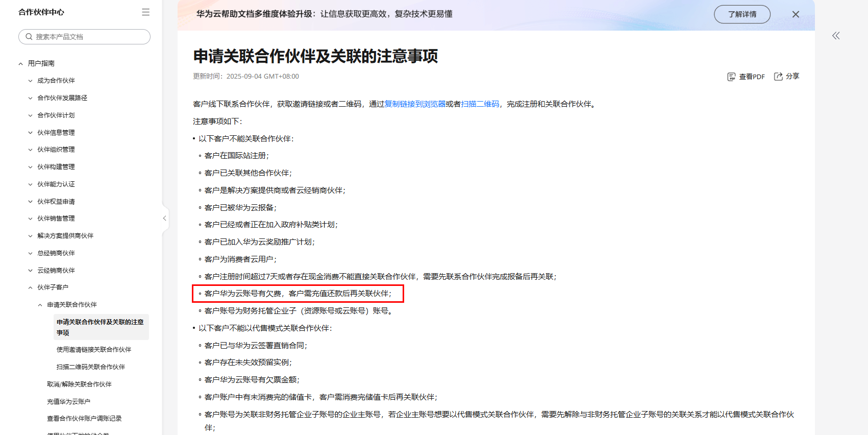Viewport: 868px width, 435px height.
Task: Click bullet text 客户在国际站注册
Action: 237,156
